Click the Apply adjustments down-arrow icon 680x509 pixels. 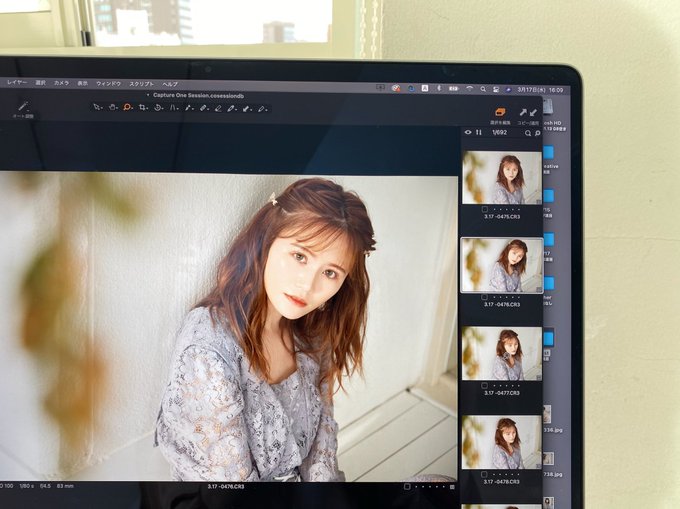tap(533, 113)
